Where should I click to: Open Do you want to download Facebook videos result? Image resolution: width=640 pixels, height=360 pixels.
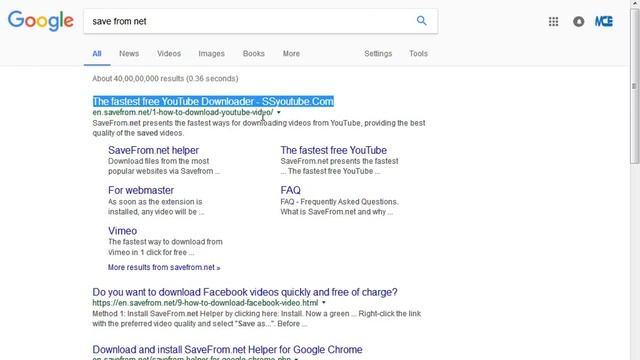tap(245, 292)
